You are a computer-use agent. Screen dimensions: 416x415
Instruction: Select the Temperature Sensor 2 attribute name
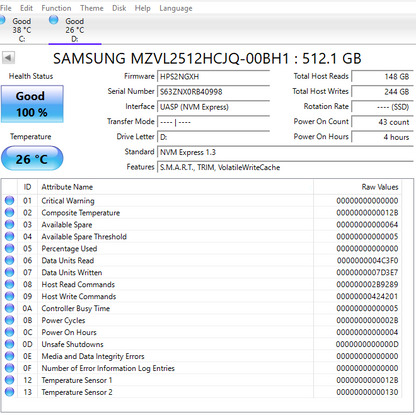point(77,392)
